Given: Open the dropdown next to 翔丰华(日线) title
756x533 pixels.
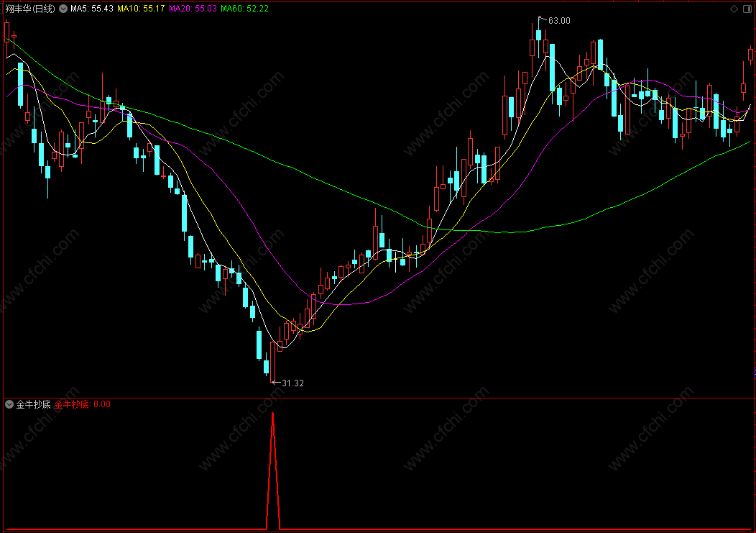Looking at the screenshot, I should point(63,9).
